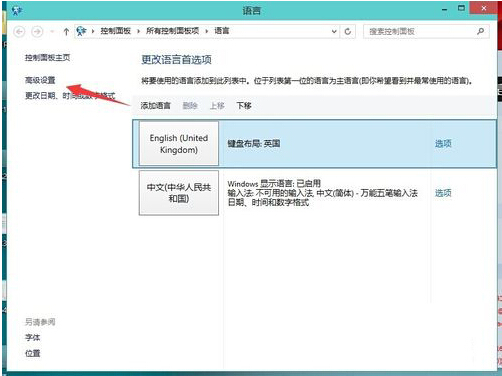Open 更改日期、时间或数字格式 link
This screenshot has height=376, width=502.
click(x=70, y=96)
